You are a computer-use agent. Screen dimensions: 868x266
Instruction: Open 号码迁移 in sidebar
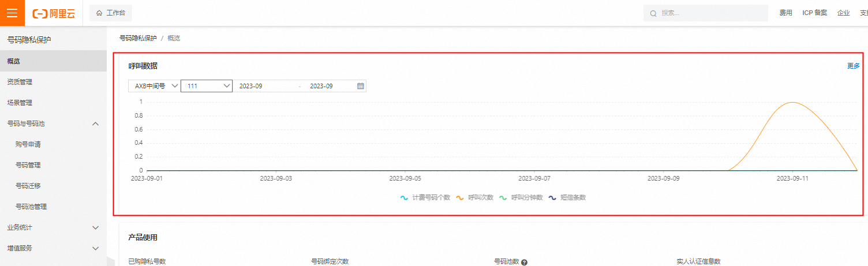click(x=53, y=186)
